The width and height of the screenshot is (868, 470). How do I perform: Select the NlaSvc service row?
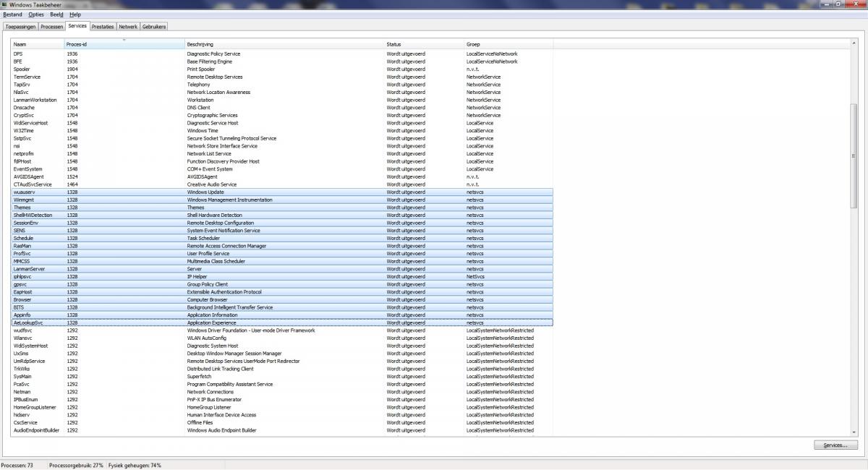click(283, 93)
